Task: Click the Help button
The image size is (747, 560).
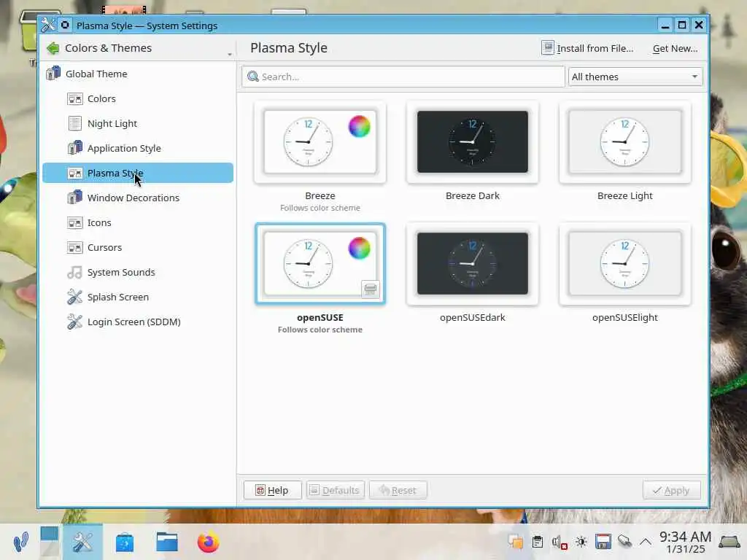Action: pyautogui.click(x=273, y=490)
